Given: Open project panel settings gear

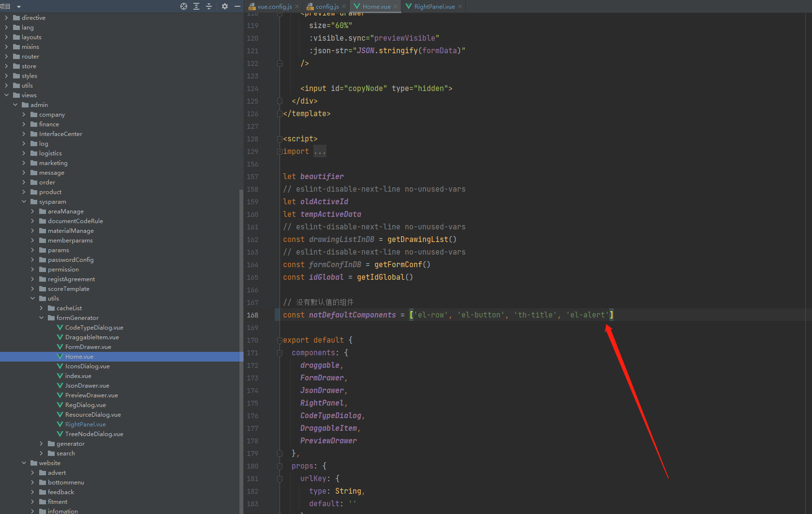Looking at the screenshot, I should click(225, 6).
